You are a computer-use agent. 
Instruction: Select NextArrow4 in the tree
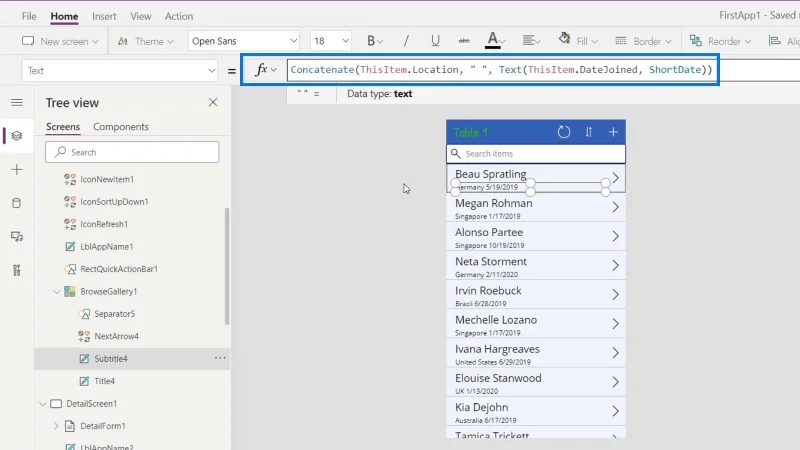[x=116, y=336]
